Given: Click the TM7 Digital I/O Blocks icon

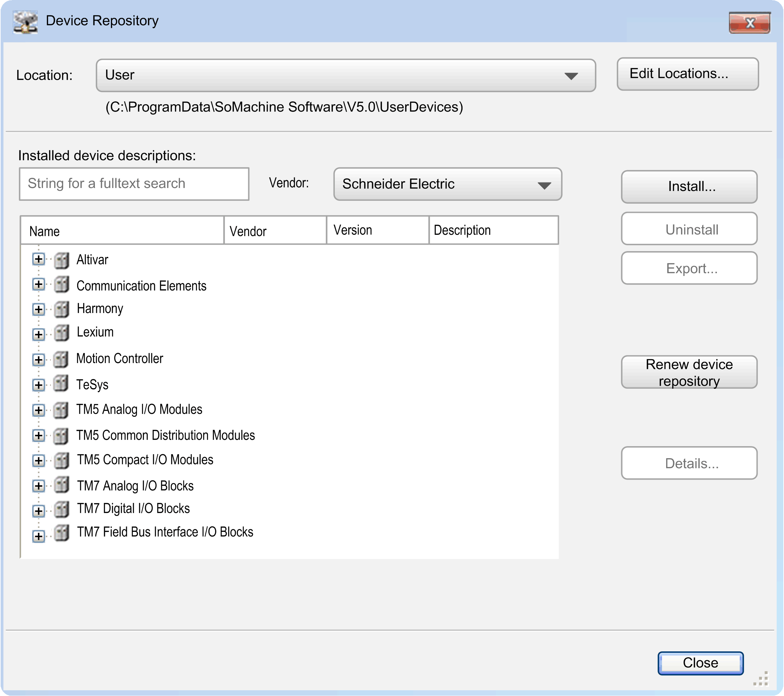Looking at the screenshot, I should (x=61, y=509).
